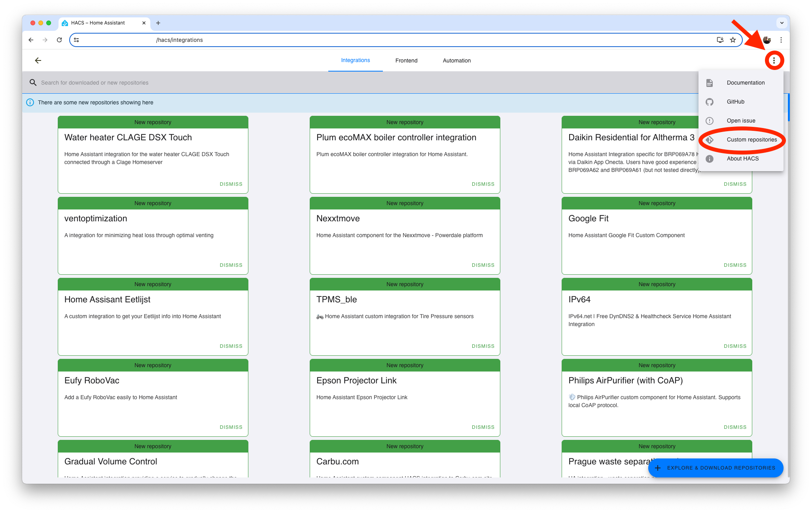Choose Open issue in the menu

click(741, 121)
